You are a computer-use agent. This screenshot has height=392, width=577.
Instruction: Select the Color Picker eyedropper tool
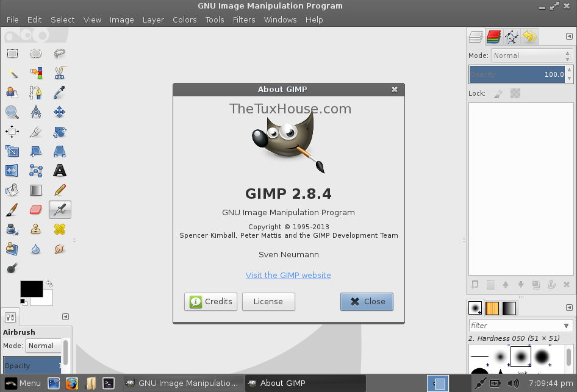coord(59,93)
